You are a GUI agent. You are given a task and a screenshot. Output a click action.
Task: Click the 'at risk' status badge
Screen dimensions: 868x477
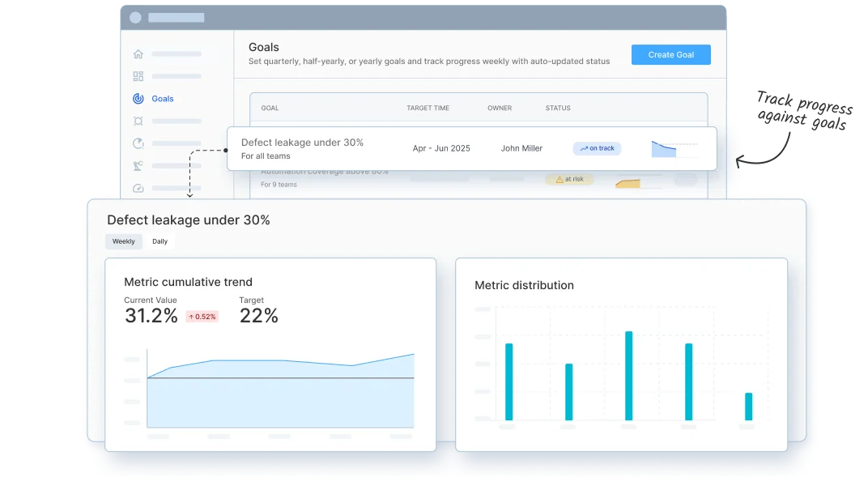(x=569, y=179)
